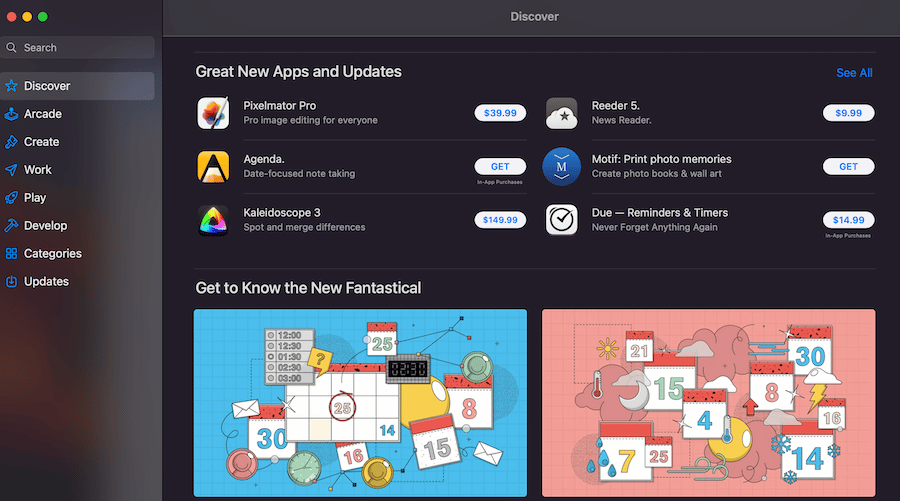
Task: Open the Play section label
Action: click(x=35, y=197)
